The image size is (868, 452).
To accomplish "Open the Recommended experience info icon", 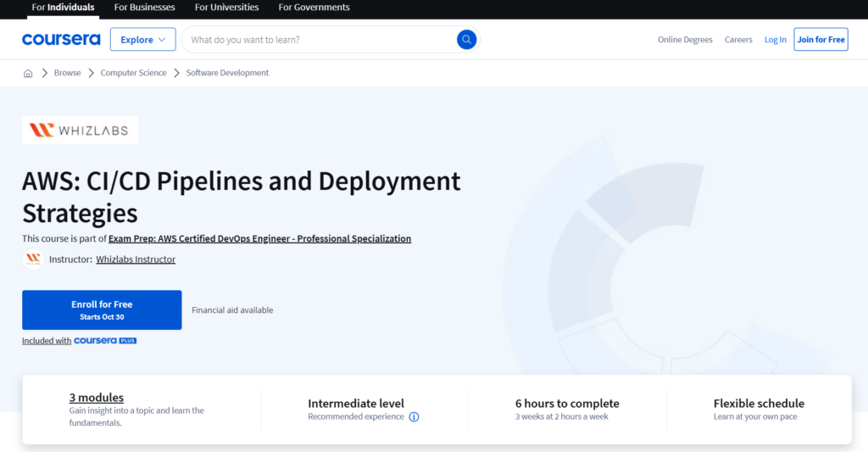I will 414,416.
